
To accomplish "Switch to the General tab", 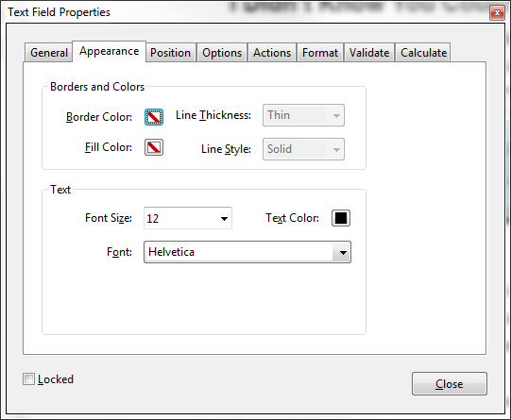I will point(48,53).
